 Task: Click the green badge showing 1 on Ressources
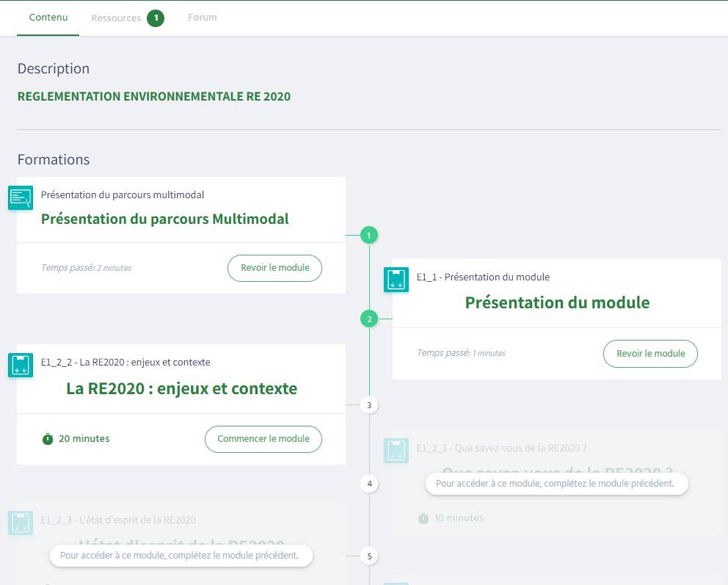point(156,18)
